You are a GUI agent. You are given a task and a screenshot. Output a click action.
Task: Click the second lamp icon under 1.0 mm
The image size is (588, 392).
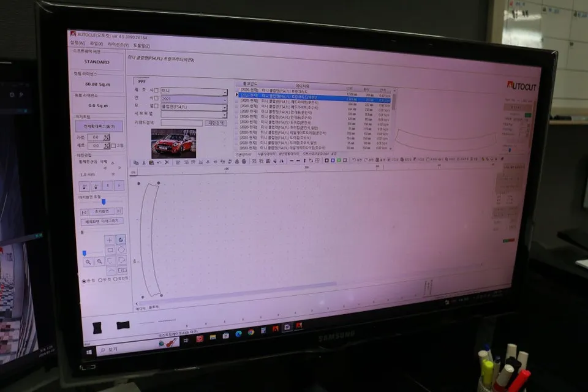(96, 186)
